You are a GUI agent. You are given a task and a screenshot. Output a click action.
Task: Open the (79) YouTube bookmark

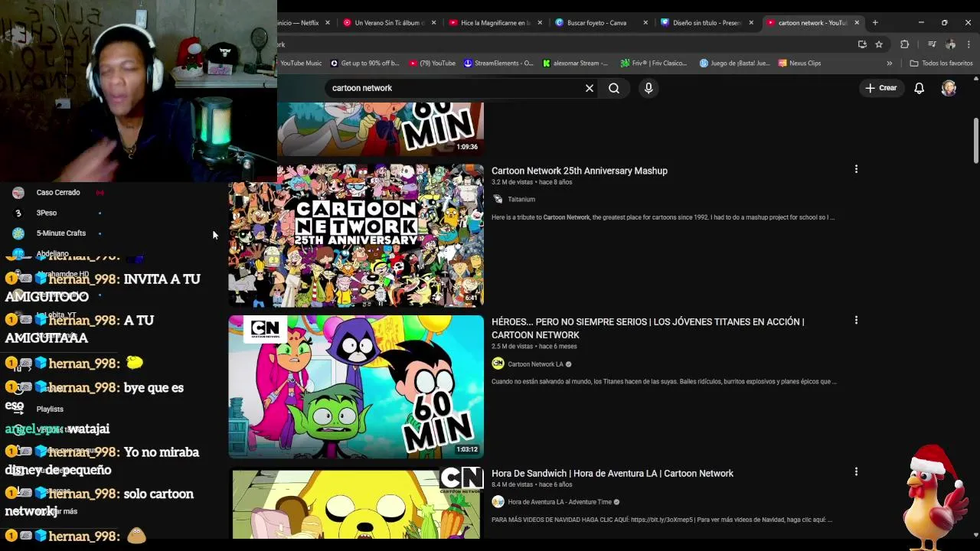click(x=433, y=64)
